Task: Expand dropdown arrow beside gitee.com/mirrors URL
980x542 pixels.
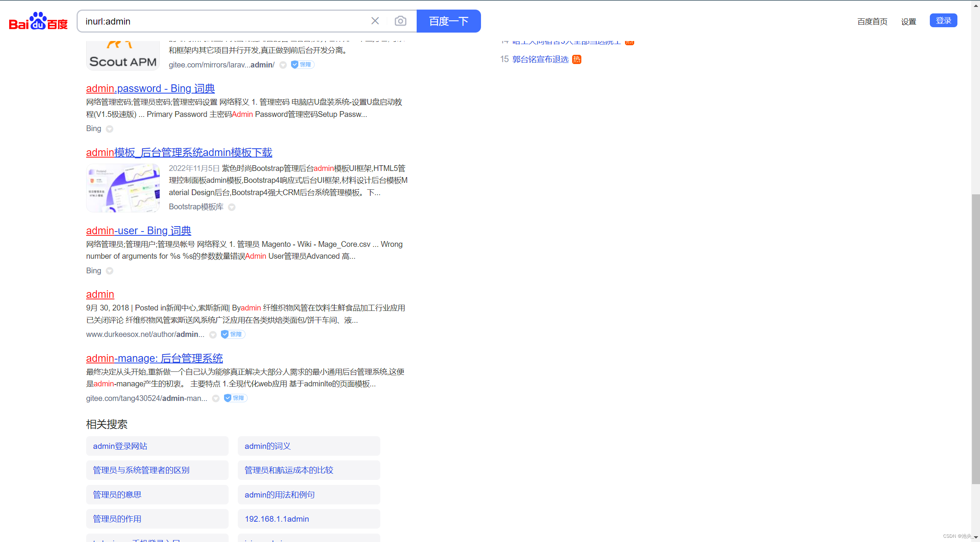Action: [283, 65]
